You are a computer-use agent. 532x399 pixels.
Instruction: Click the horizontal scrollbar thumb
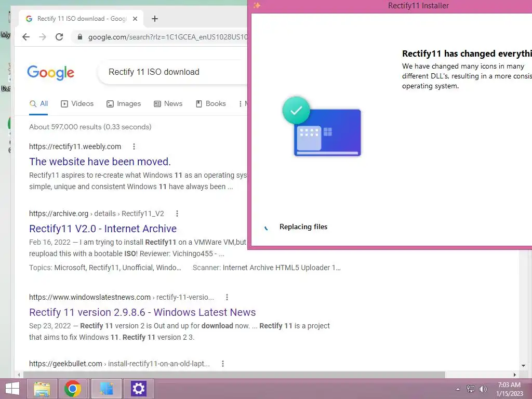pos(234,375)
